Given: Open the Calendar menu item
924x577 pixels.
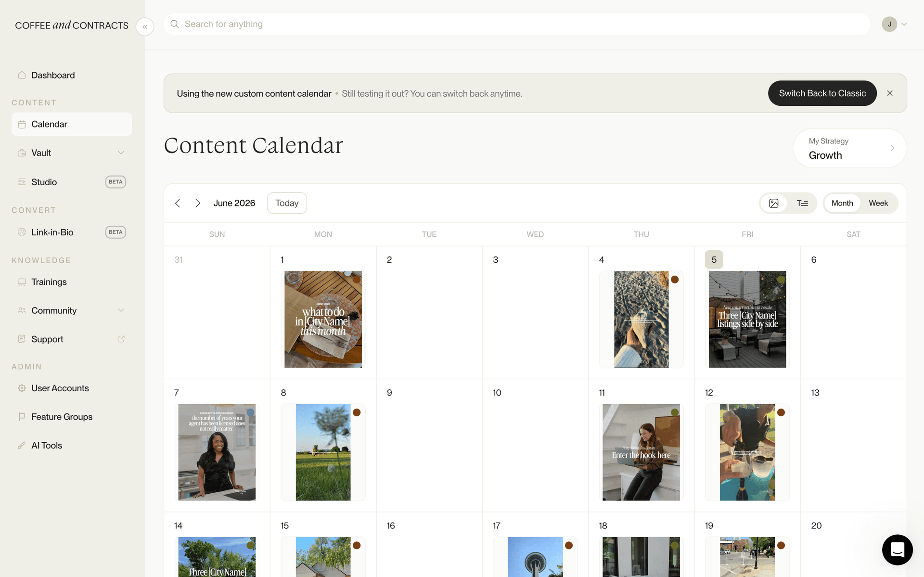Looking at the screenshot, I should [x=72, y=124].
